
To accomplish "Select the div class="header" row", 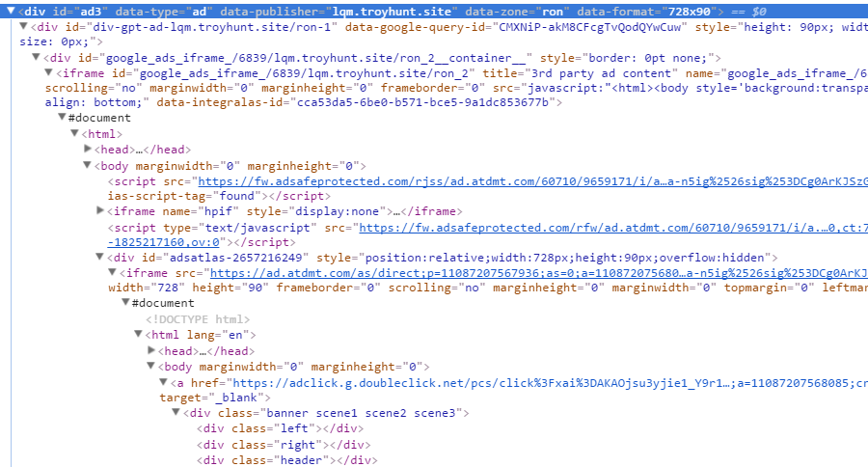I will [286, 460].
